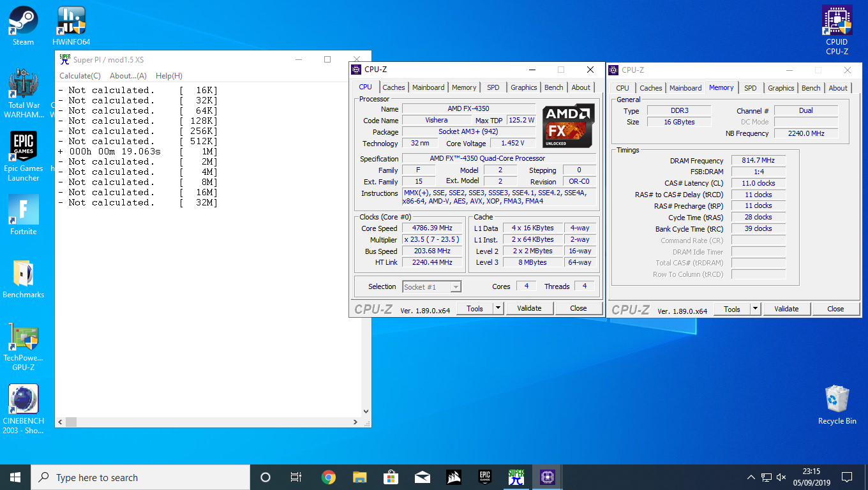Switch to CPU-Z taskbar icon
Screen dimensions: 868x490
(548, 477)
